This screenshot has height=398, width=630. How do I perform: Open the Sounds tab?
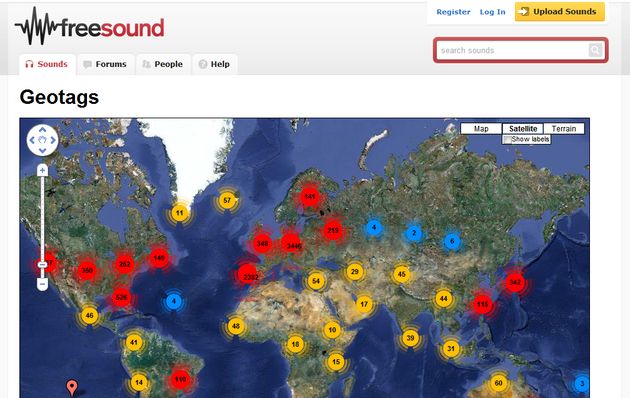[x=47, y=64]
